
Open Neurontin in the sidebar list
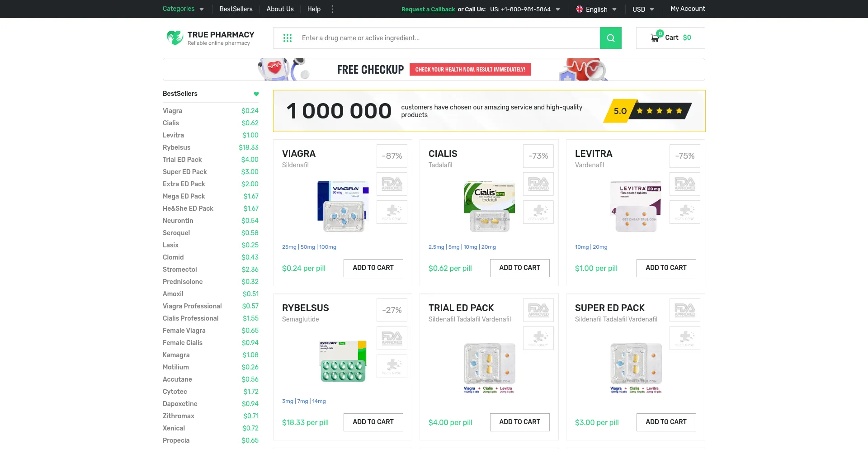pyautogui.click(x=178, y=221)
